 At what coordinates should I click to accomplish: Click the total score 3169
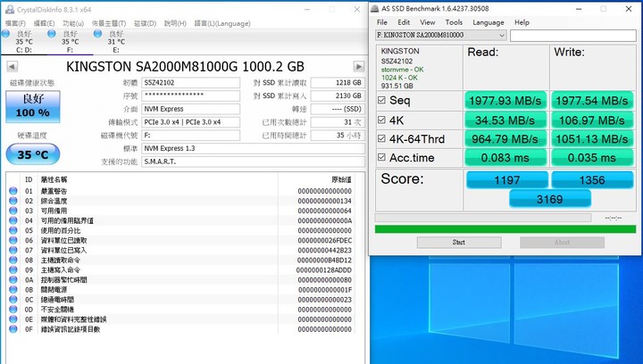pos(549,200)
